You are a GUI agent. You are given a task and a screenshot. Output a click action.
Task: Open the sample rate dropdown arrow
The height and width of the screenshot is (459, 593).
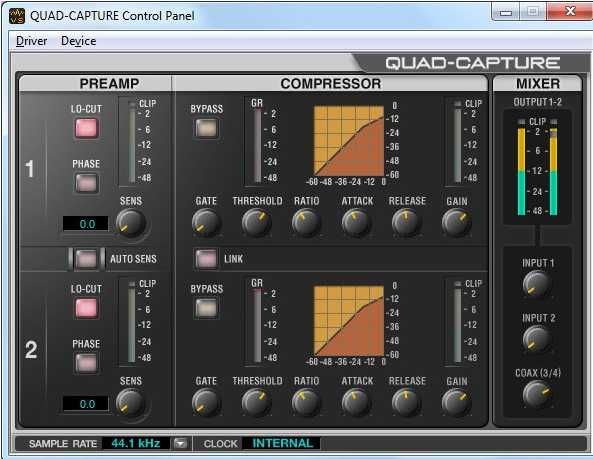coord(180,443)
